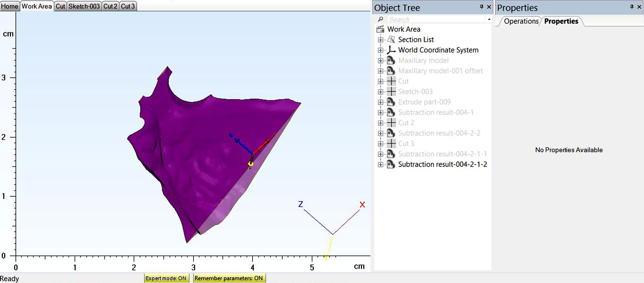Click the search magnifier icon in Object Tree

(380, 19)
